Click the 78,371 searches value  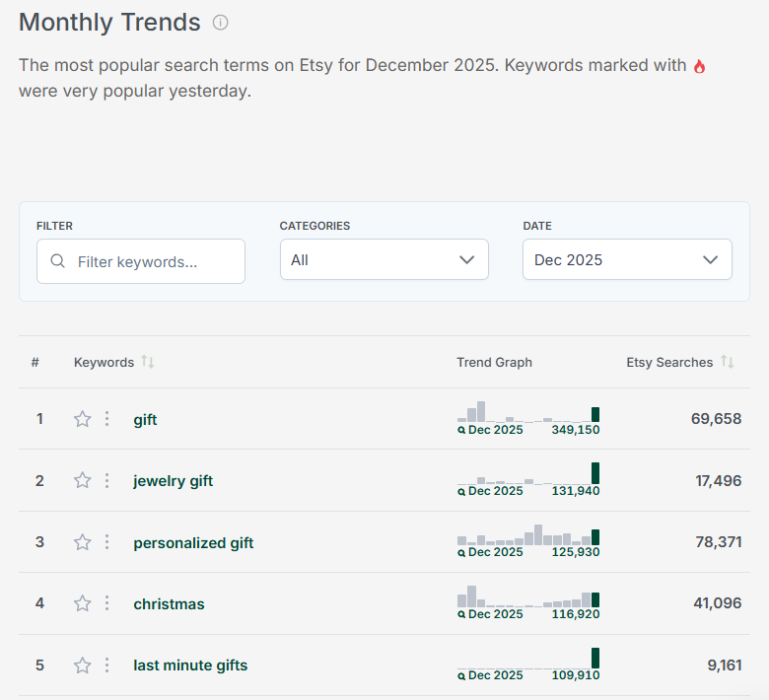pos(718,541)
